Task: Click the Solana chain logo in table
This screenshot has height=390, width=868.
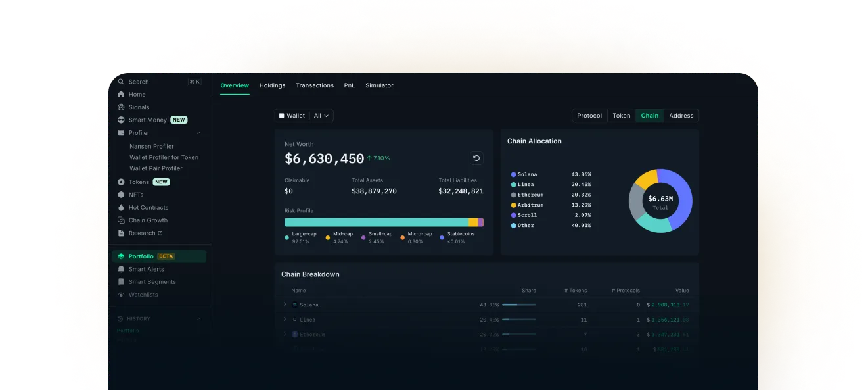Action: [x=295, y=305]
